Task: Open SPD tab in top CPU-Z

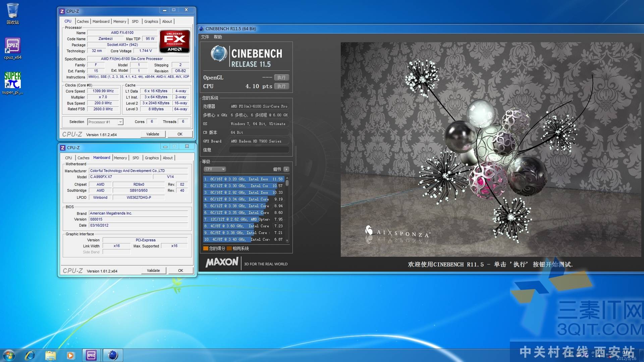Action: pos(135,21)
